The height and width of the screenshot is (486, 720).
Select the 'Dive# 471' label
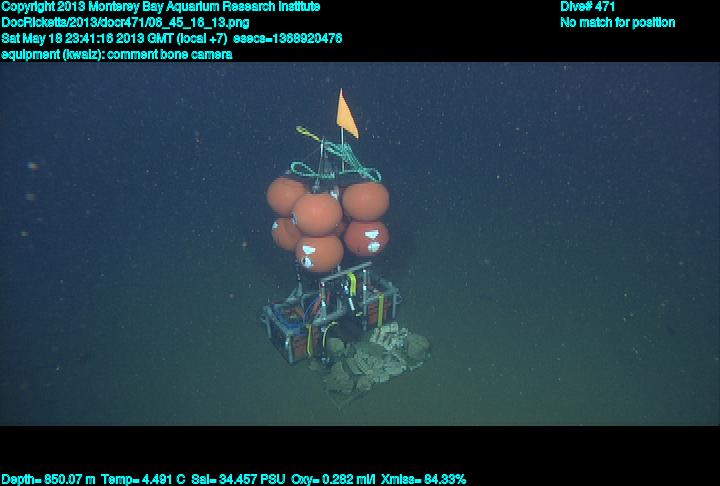click(588, 7)
